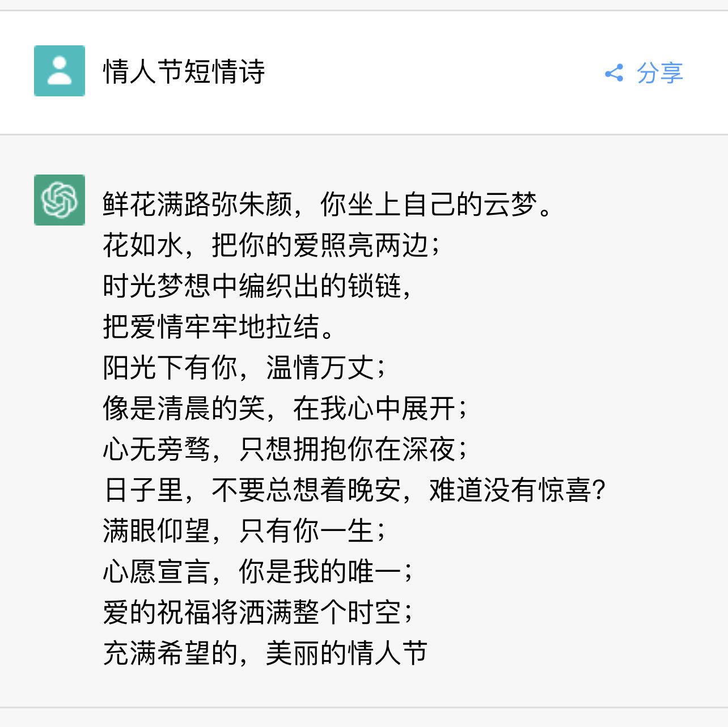728x727 pixels.
Task: Select the prompt title 情人节短情诗
Action: point(184,72)
